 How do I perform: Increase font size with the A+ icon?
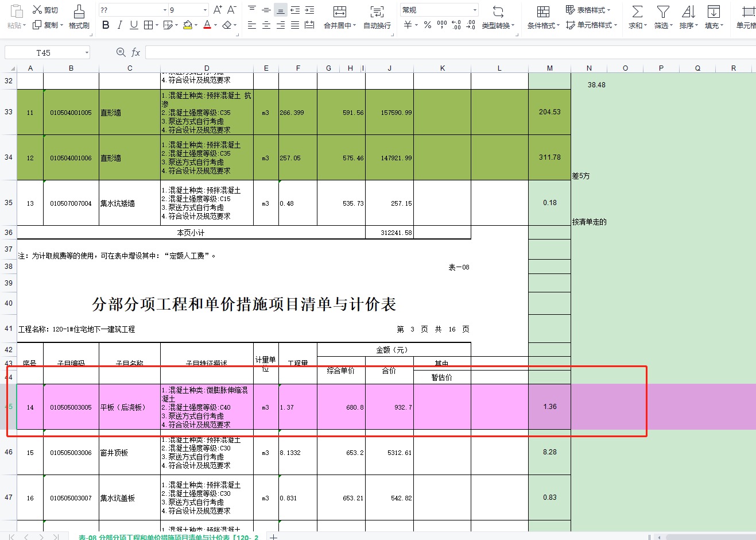pyautogui.click(x=218, y=10)
